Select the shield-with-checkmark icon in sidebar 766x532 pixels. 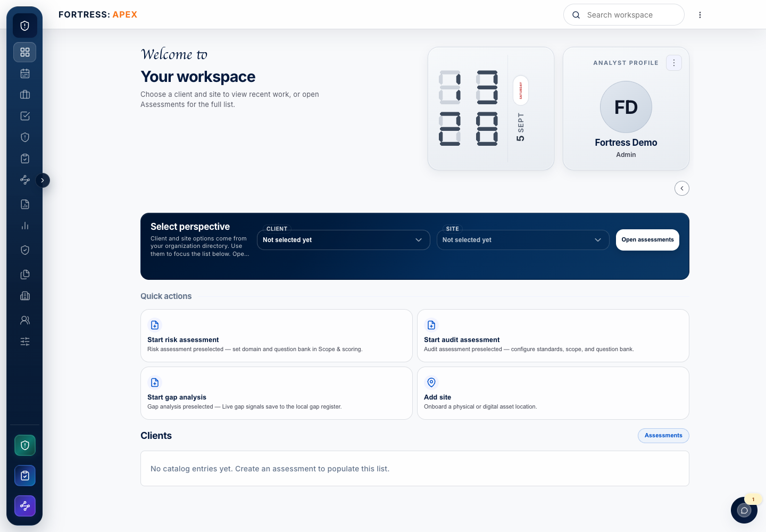25,250
